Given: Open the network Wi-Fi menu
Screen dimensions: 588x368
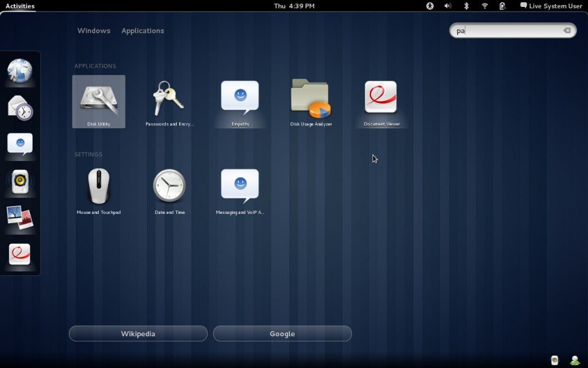Looking at the screenshot, I should (x=484, y=6).
